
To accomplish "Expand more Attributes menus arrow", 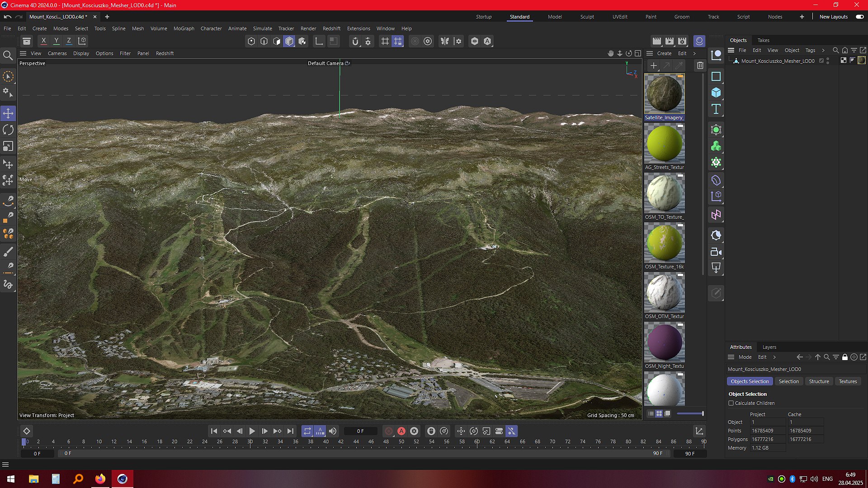I will click(x=774, y=357).
